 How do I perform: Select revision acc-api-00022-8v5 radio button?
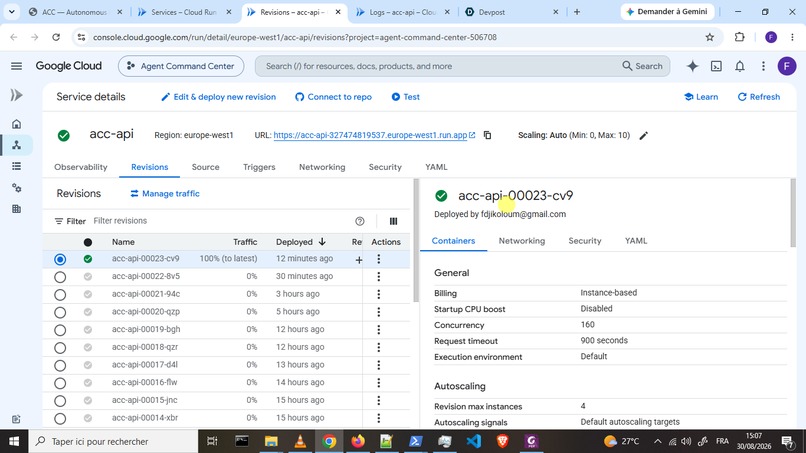60,277
